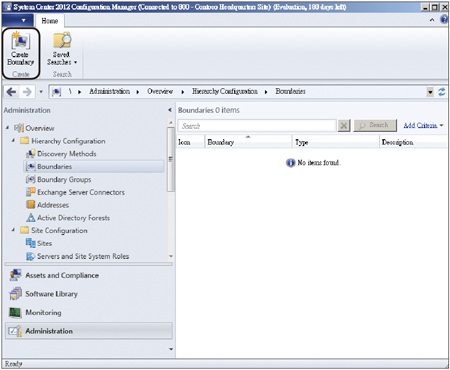The width and height of the screenshot is (450, 370).
Task: Select Administration in the breadcrumb bar
Action: [x=109, y=91]
